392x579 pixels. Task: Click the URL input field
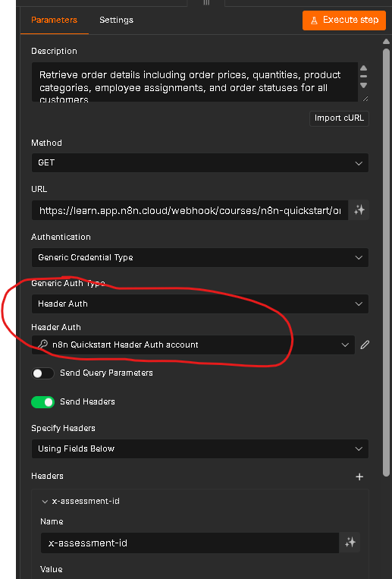tap(190, 210)
